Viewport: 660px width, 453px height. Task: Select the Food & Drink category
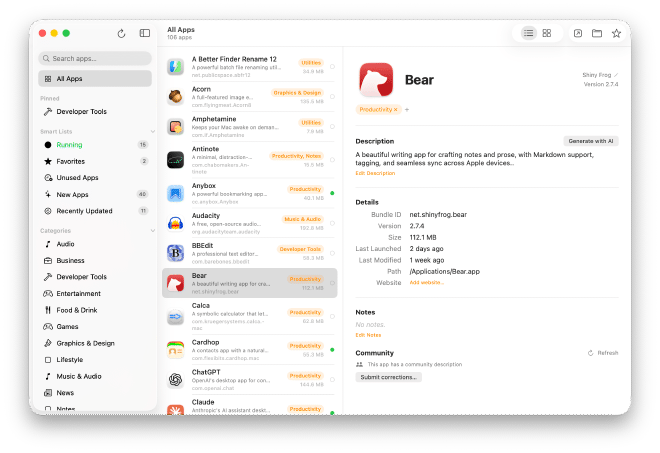click(x=95, y=310)
